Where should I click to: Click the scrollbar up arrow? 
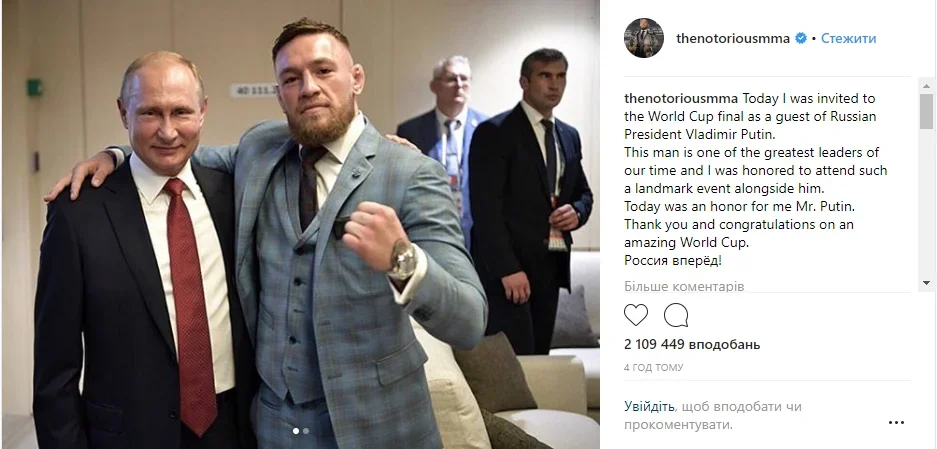[x=926, y=85]
